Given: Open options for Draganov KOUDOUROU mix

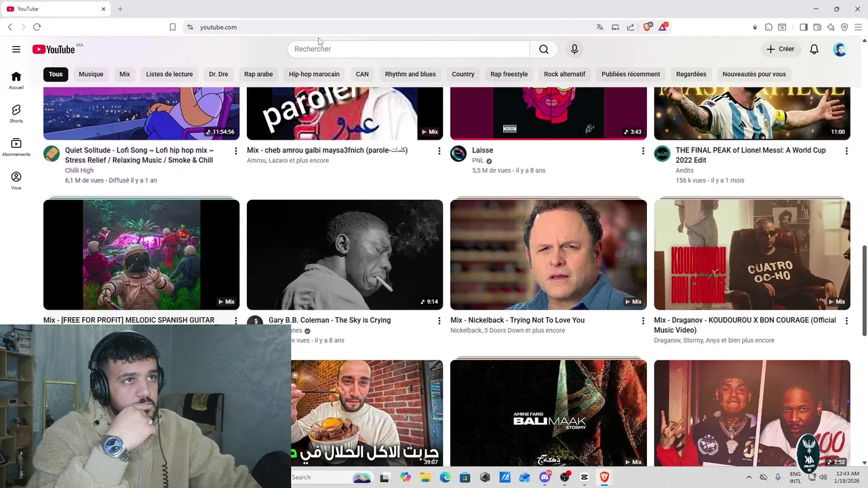Looking at the screenshot, I should (x=846, y=321).
